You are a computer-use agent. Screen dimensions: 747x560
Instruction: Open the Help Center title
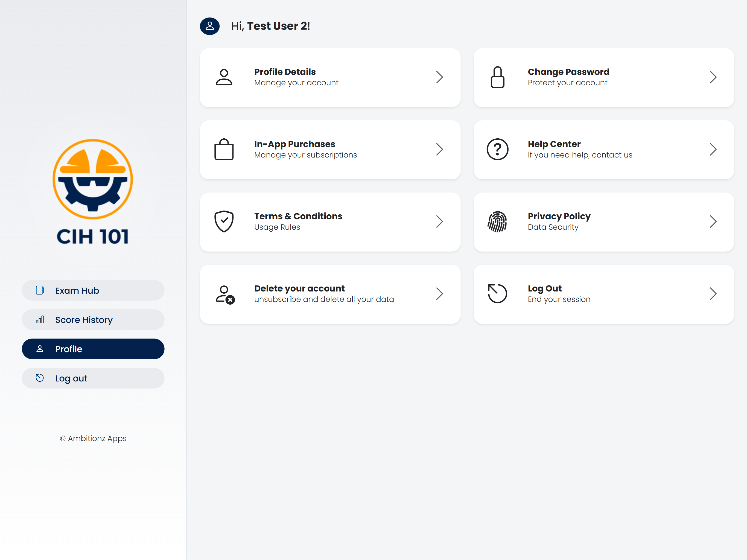point(554,144)
